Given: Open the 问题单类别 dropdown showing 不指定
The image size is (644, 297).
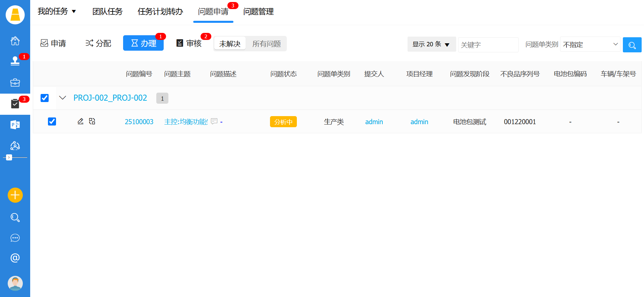Looking at the screenshot, I should coord(590,44).
